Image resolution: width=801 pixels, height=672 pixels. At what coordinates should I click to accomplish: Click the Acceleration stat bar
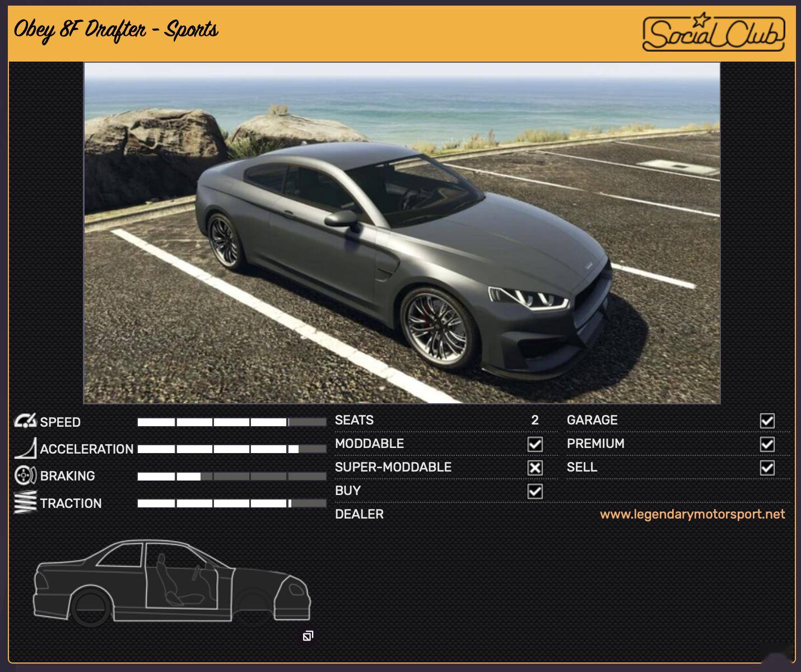[x=232, y=449]
